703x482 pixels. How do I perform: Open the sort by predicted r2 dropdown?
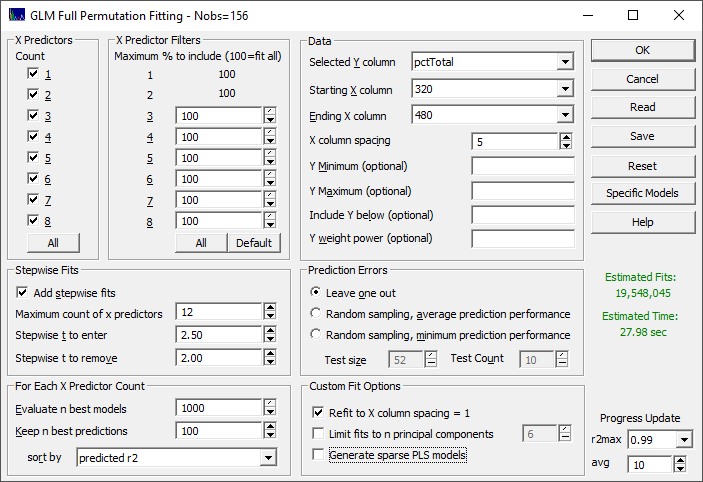[268, 458]
